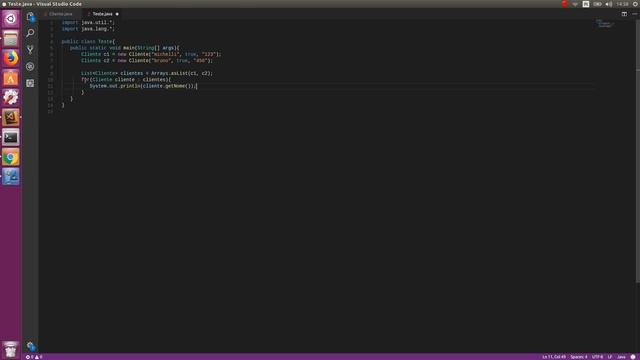Click LF end-of-line setting
This screenshot has height=360, width=640.
610,357
